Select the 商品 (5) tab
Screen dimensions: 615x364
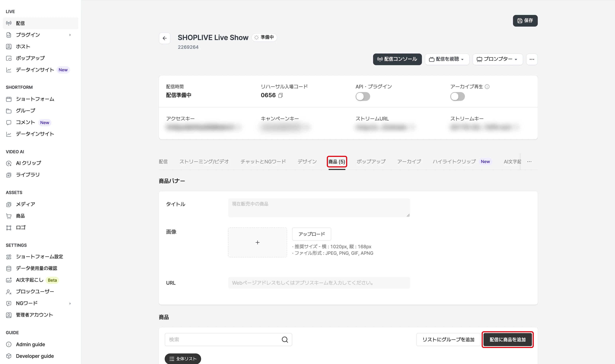point(337,162)
